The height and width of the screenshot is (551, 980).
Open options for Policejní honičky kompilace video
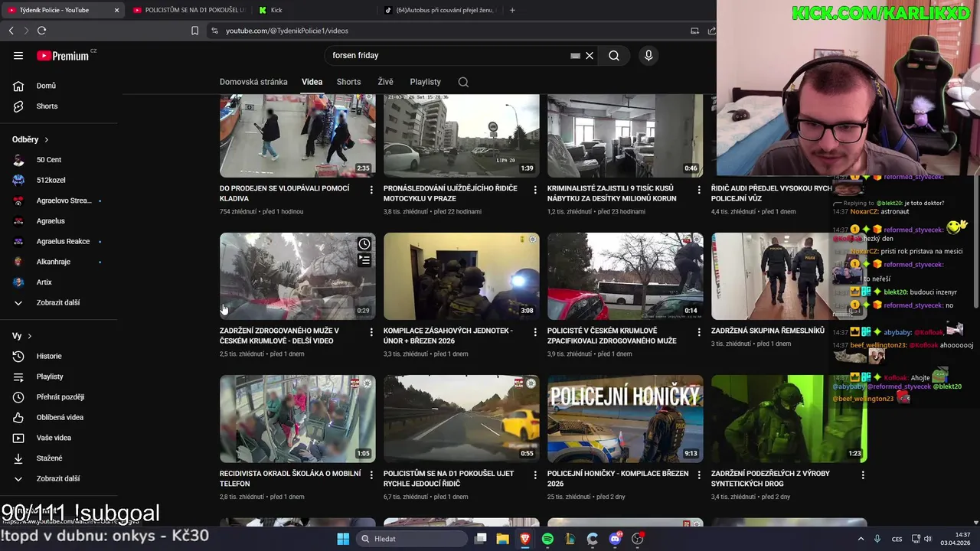click(699, 475)
